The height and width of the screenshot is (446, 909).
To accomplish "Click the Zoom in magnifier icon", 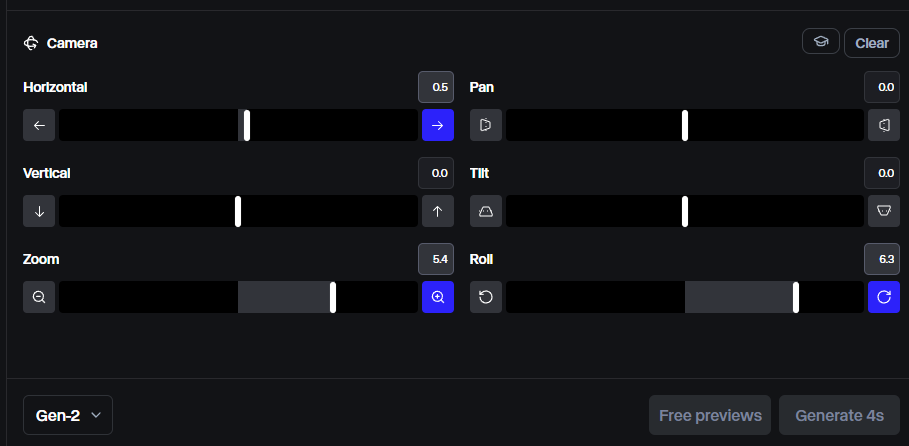I will 438,297.
